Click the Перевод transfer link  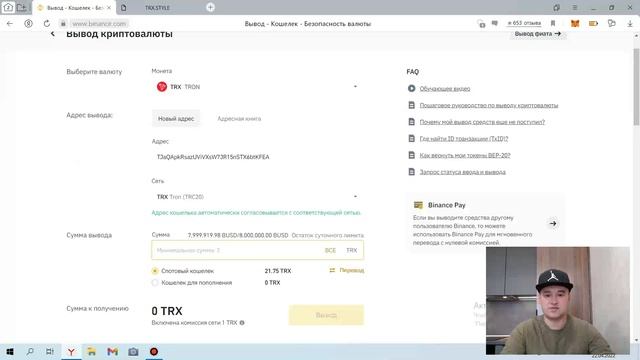[347, 270]
